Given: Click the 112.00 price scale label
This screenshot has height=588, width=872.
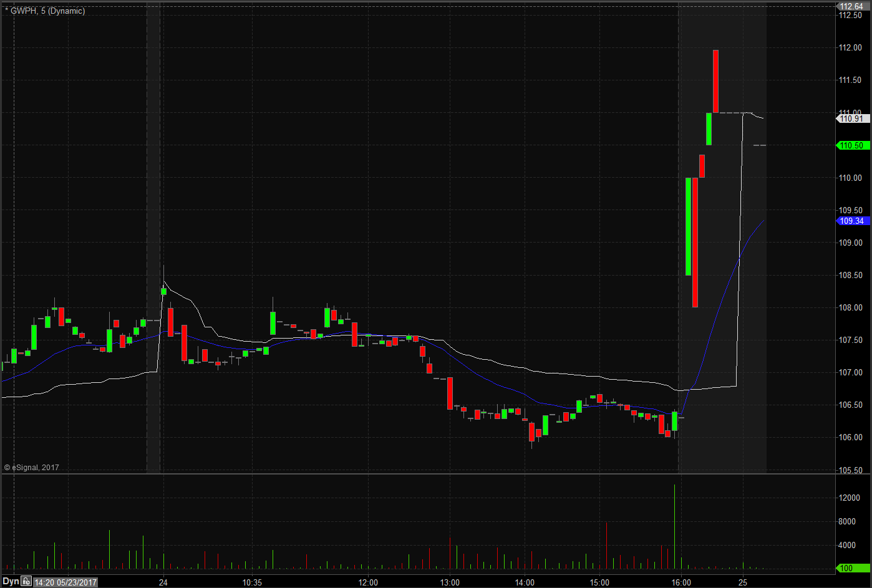Looking at the screenshot, I should [851, 47].
